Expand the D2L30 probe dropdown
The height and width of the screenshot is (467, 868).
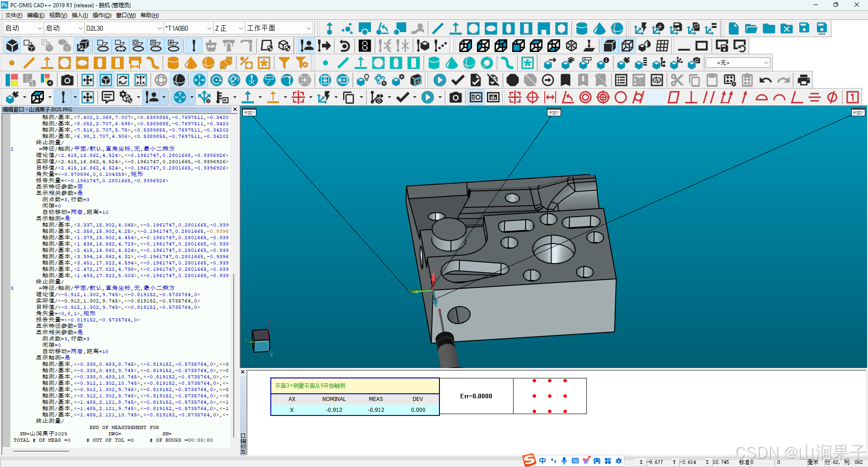[x=159, y=28]
